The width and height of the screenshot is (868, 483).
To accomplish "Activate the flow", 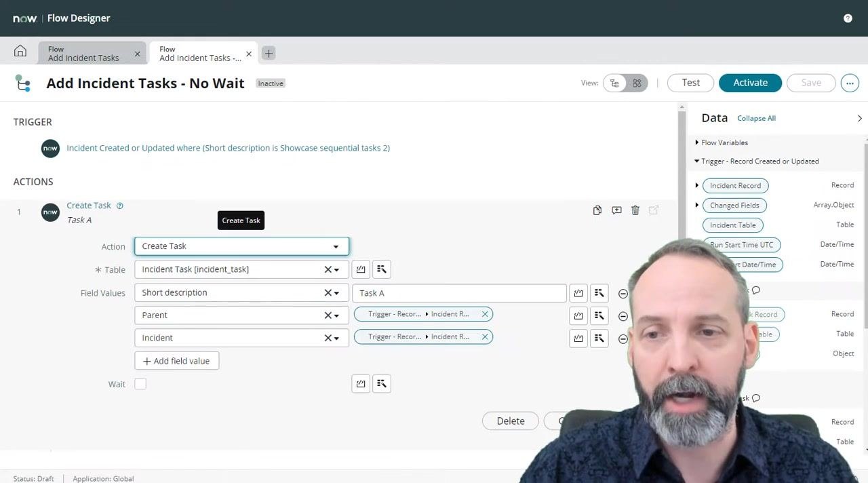I will click(x=750, y=83).
